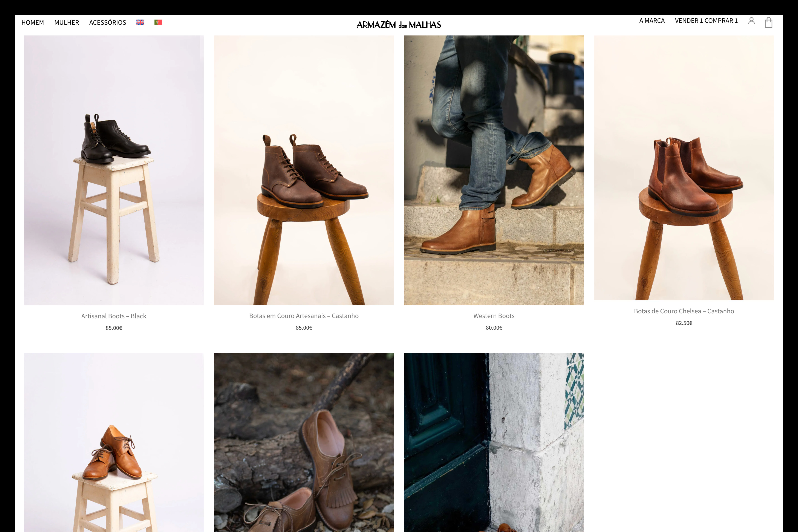Screen dimensions: 798x532
Task: Open Artisanal Boots – Black product link
Action: coord(114,316)
